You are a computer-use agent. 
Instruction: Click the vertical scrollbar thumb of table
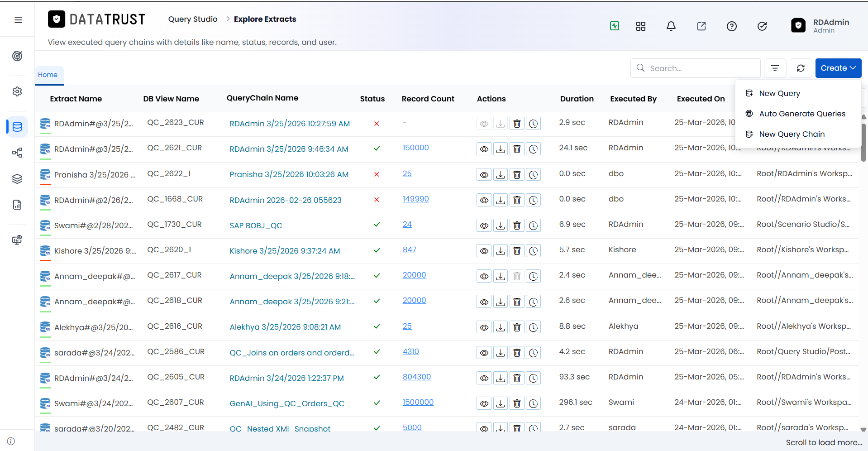tap(863, 142)
